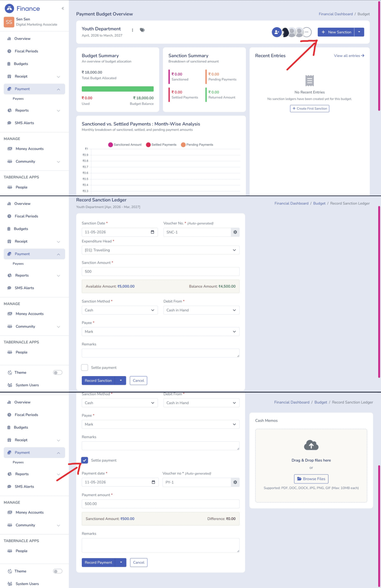Uncheck the ticked Settle payment checkbox
This screenshot has height=588, width=381.
click(85, 460)
